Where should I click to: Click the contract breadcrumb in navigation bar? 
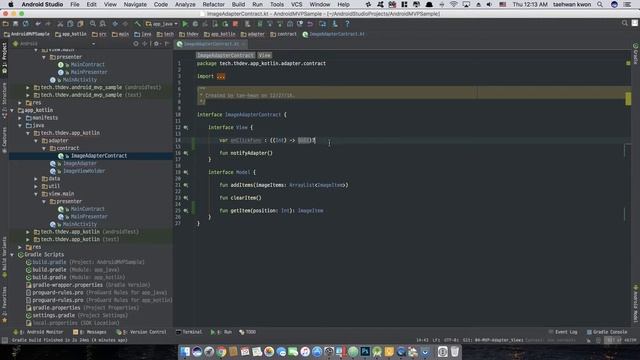tap(283, 34)
